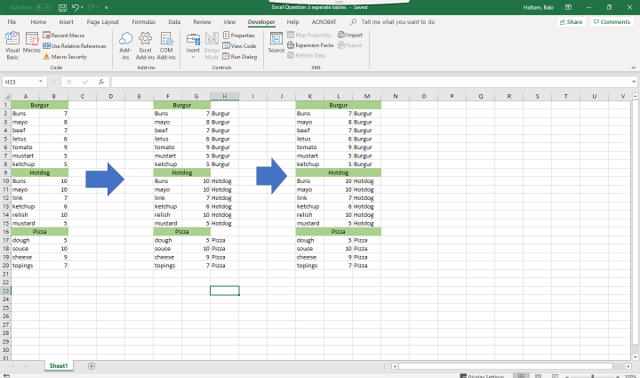Select cell F19 containing cheese
The image size is (640, 378).
tap(168, 257)
